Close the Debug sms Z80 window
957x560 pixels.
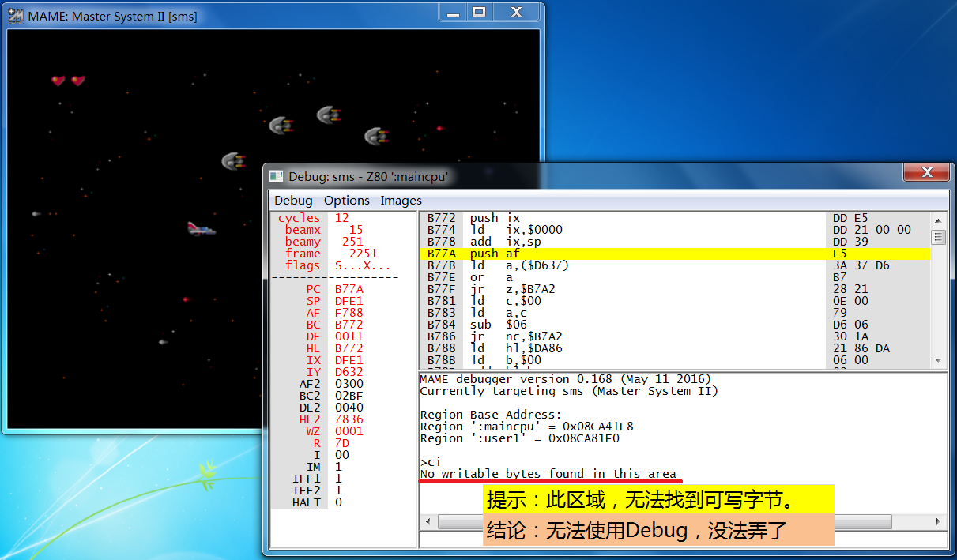928,172
